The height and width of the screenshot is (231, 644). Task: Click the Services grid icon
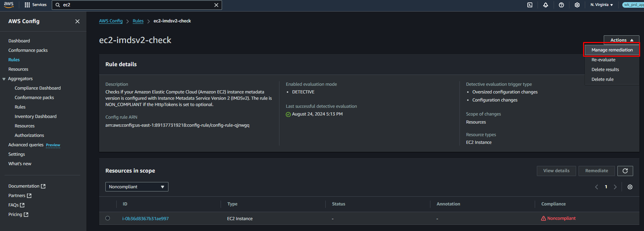(27, 5)
